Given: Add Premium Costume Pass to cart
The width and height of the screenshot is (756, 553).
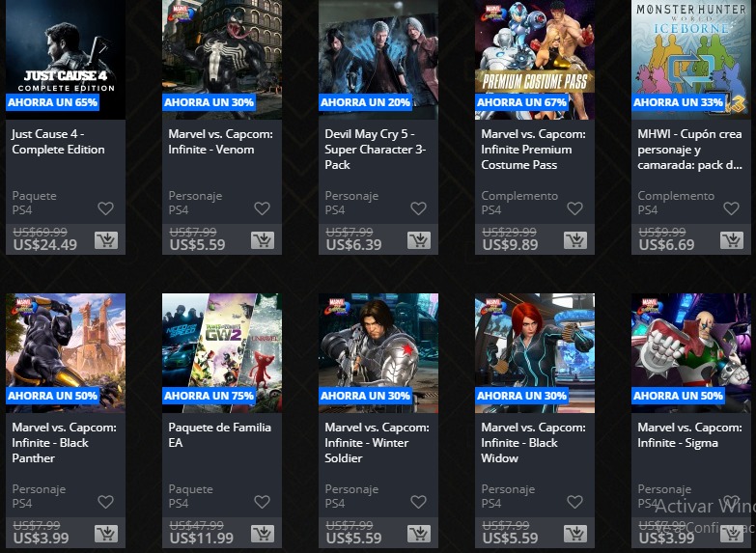Looking at the screenshot, I should pyautogui.click(x=575, y=240).
